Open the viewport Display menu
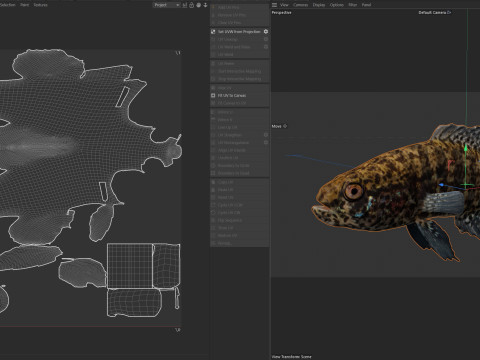480x360 pixels. (x=319, y=5)
